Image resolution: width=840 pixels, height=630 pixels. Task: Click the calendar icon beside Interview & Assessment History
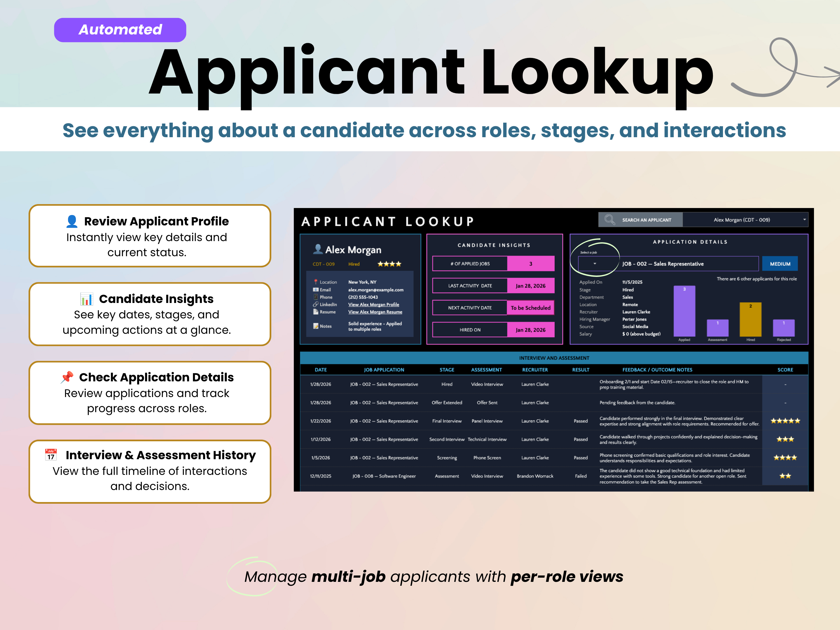coord(51,454)
